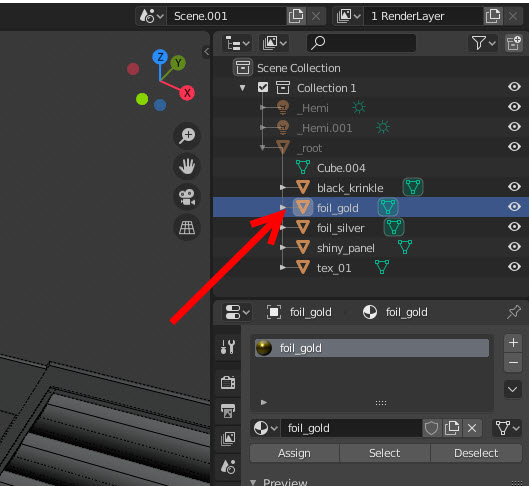Expand the black_krinkle tree item
Screen dimensions: 529x486
pos(283,188)
